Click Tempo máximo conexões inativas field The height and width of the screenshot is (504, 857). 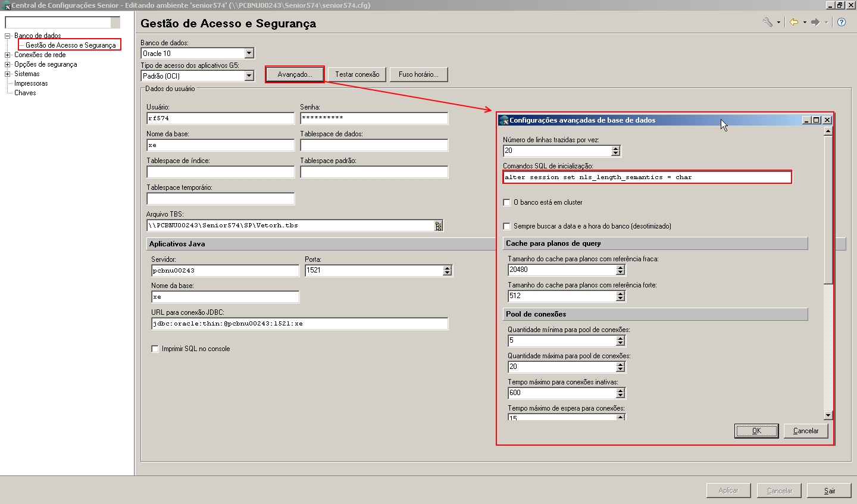[x=562, y=393]
